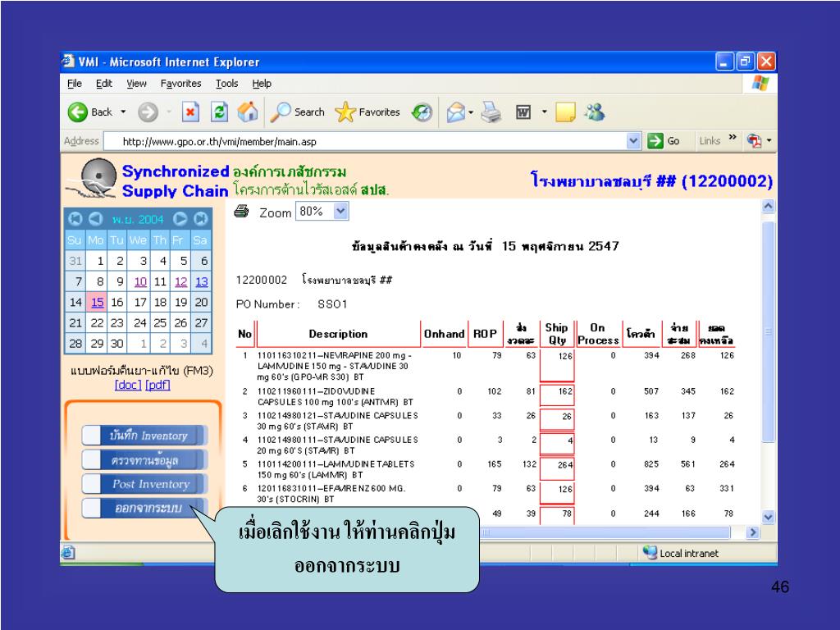Open the View menu

point(137,84)
